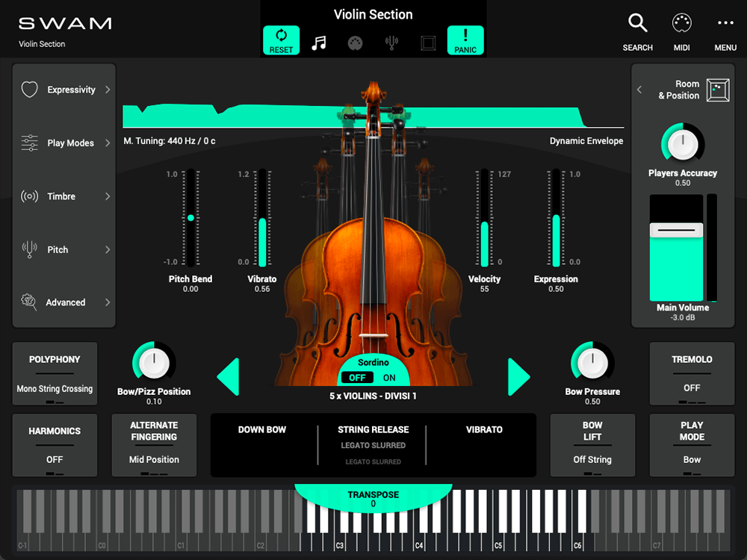Viewport: 747px width, 560px height.
Task: Open the Room & Position label
Action: (679, 90)
